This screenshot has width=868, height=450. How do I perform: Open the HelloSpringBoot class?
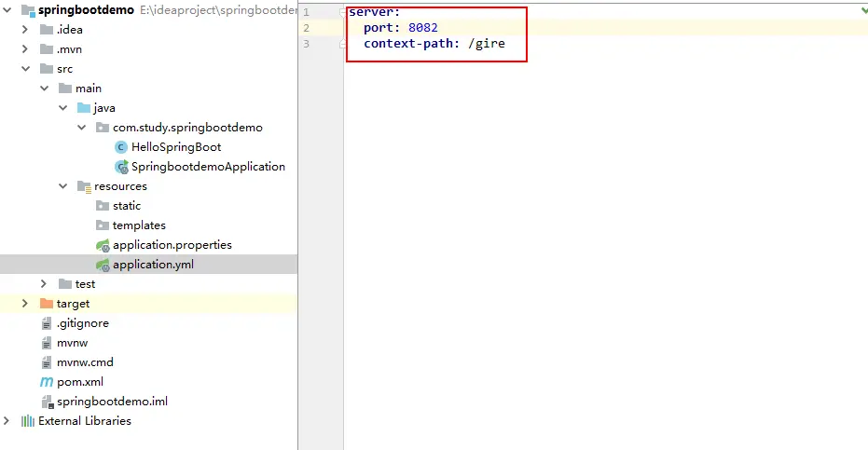176,147
